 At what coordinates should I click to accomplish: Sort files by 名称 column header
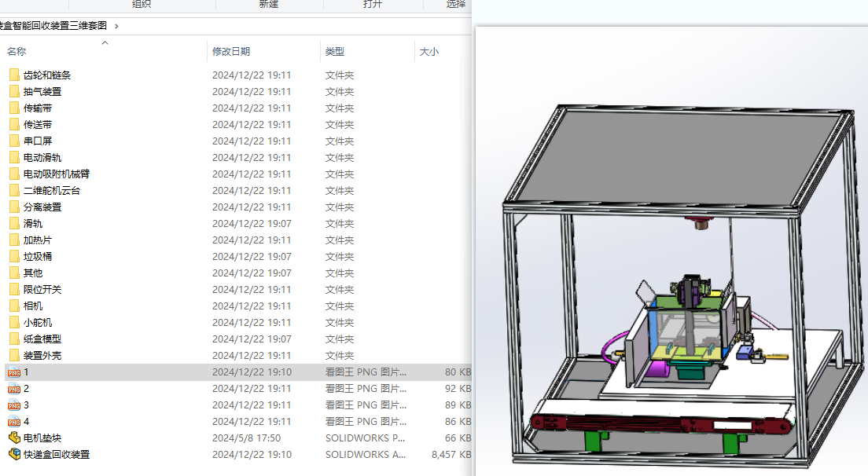17,51
